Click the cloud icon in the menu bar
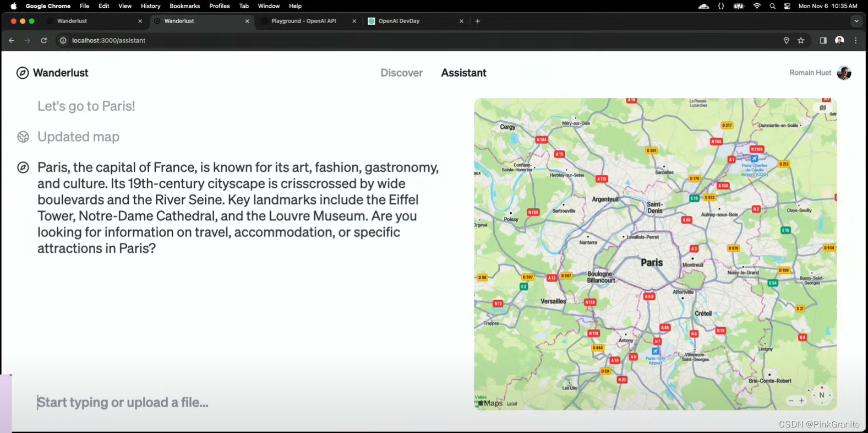 click(703, 6)
